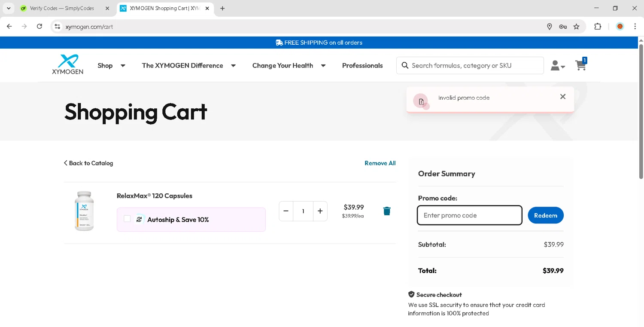The width and height of the screenshot is (644, 327).
Task: Click the browser forward arrow
Action: 24,27
